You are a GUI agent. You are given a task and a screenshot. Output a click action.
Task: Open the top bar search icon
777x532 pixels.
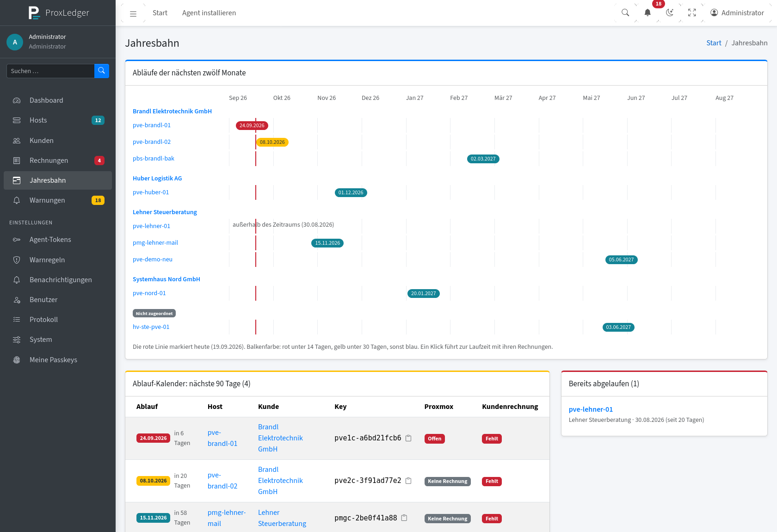625,13
